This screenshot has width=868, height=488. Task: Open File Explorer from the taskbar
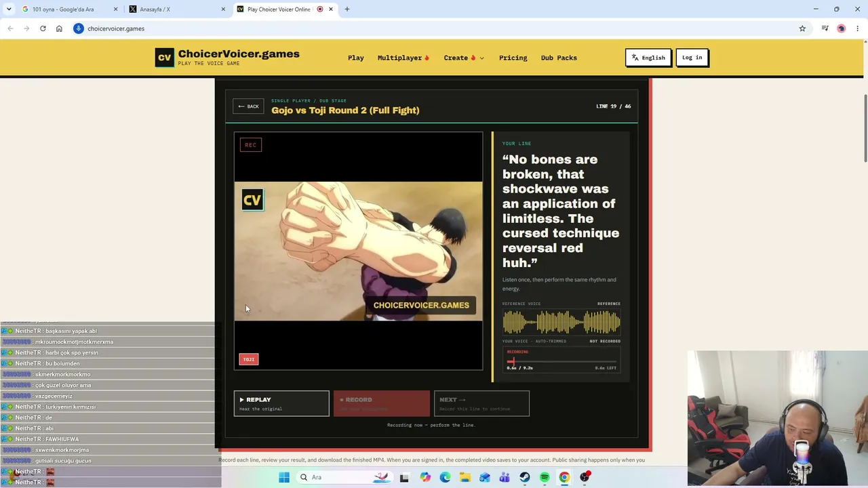[x=465, y=477]
